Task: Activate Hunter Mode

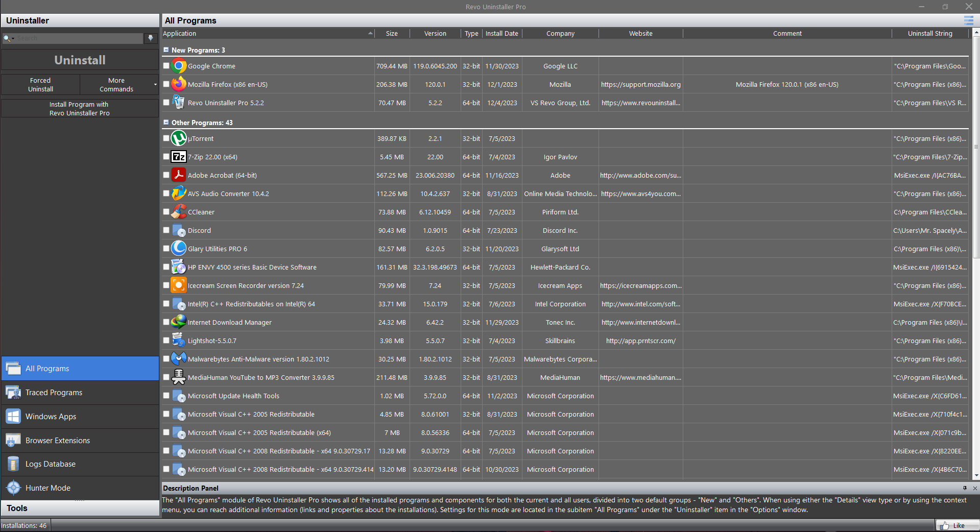Action: [x=80, y=488]
